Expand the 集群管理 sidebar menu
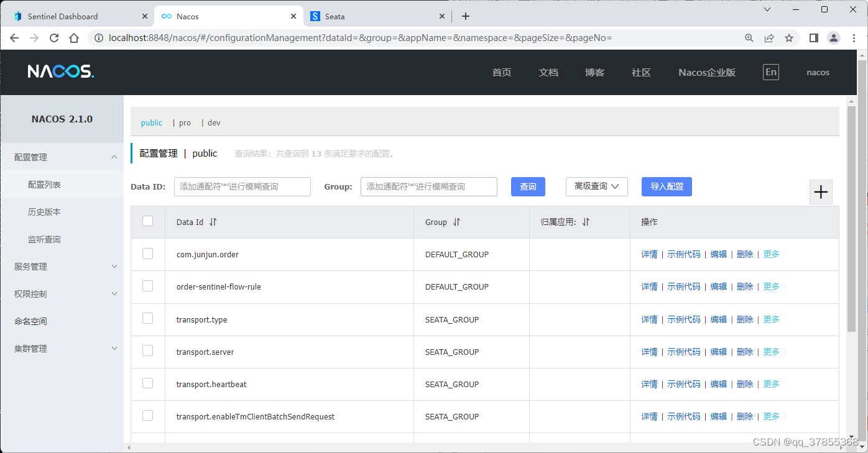 pos(62,349)
